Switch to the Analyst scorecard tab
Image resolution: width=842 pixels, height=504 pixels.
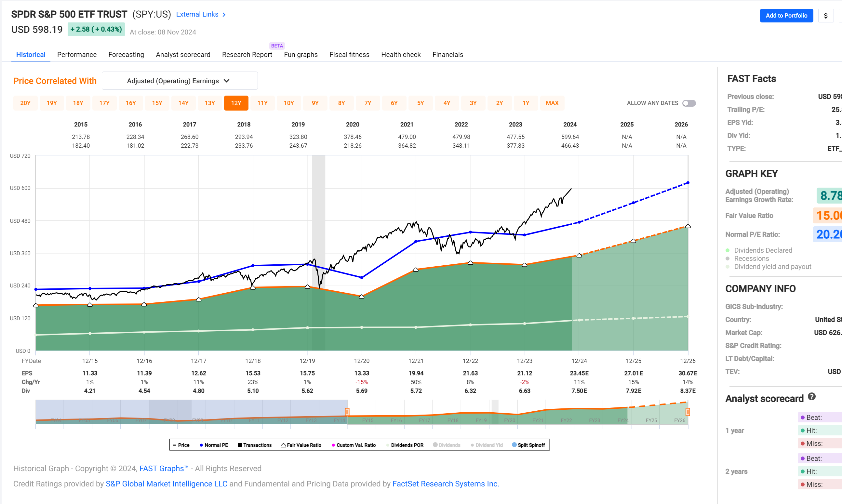point(183,55)
